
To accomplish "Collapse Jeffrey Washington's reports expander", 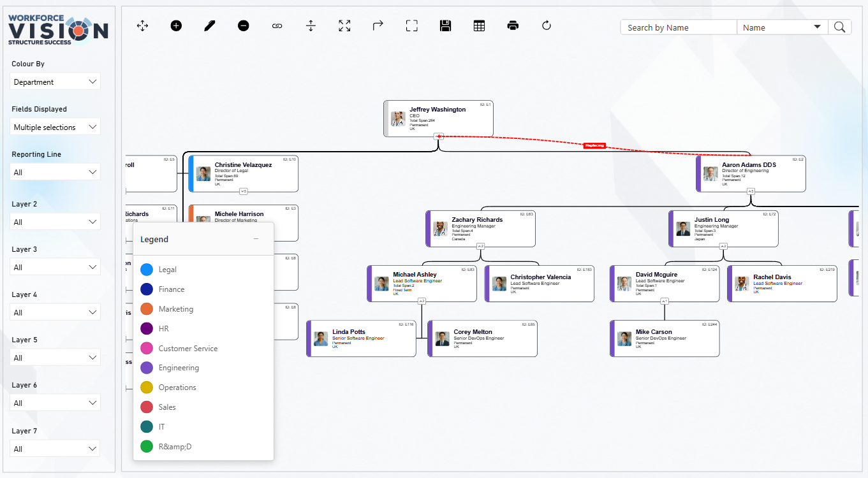I will pyautogui.click(x=438, y=136).
